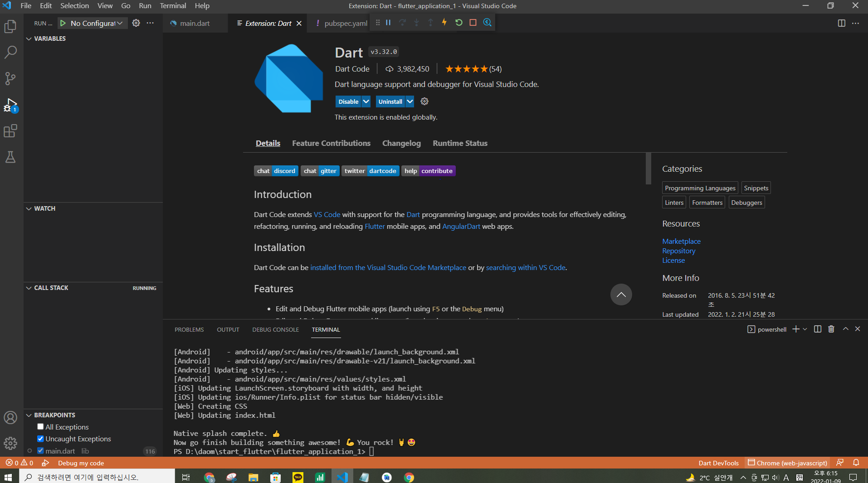Uncheck the Uncaught Exceptions breakpoint
Screen dimensions: 868x483
(x=40, y=439)
